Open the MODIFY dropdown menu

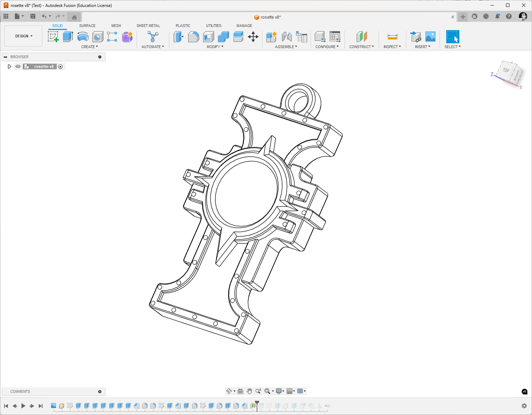pos(215,47)
